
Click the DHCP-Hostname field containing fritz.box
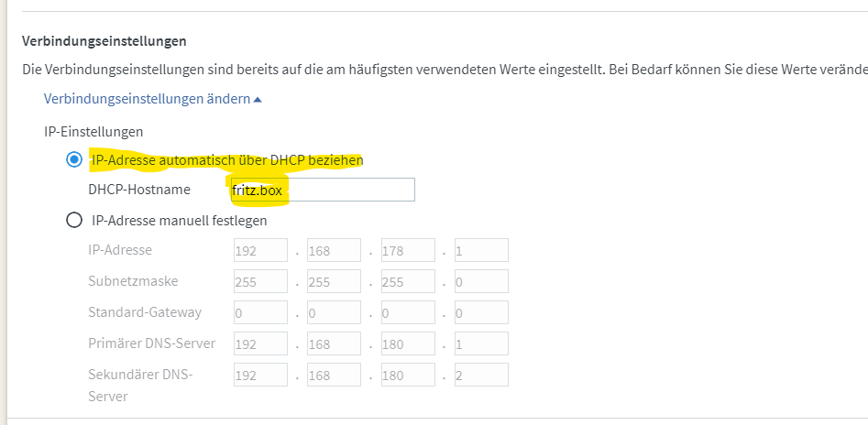[x=323, y=190]
